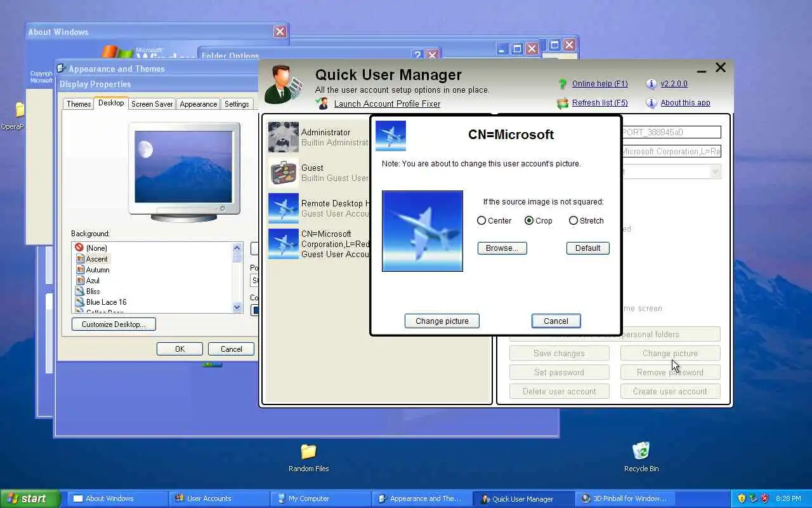The height and width of the screenshot is (508, 812).
Task: Select the Remote Desktop account airplane picture
Action: click(284, 208)
